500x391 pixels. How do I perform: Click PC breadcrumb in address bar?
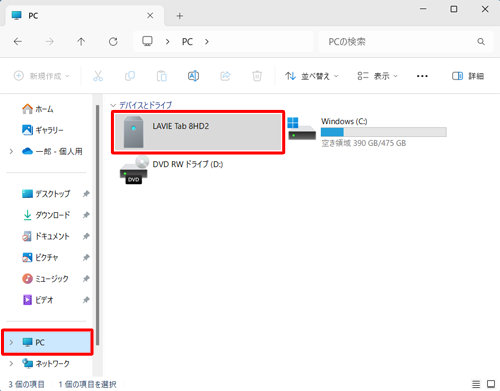tap(187, 42)
